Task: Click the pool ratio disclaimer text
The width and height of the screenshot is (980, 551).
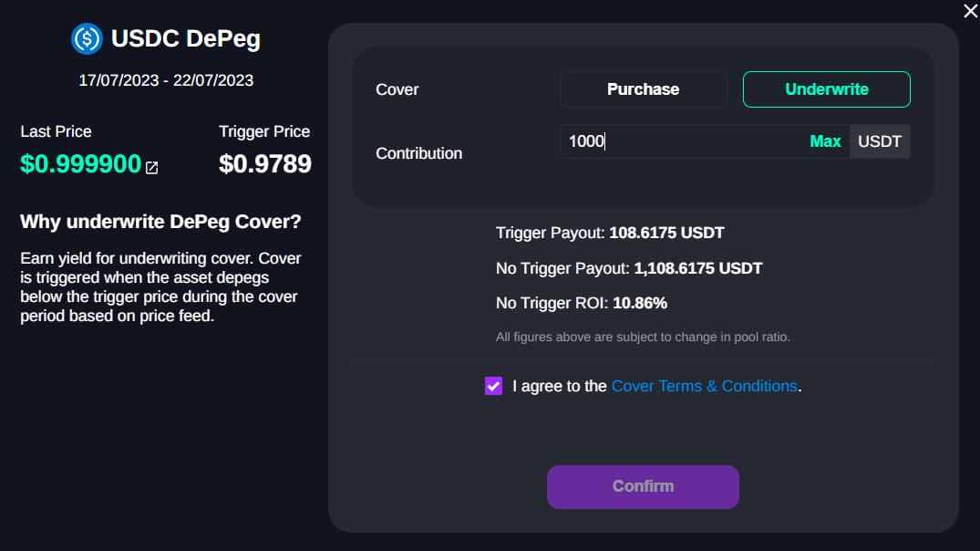Action: [x=643, y=338]
